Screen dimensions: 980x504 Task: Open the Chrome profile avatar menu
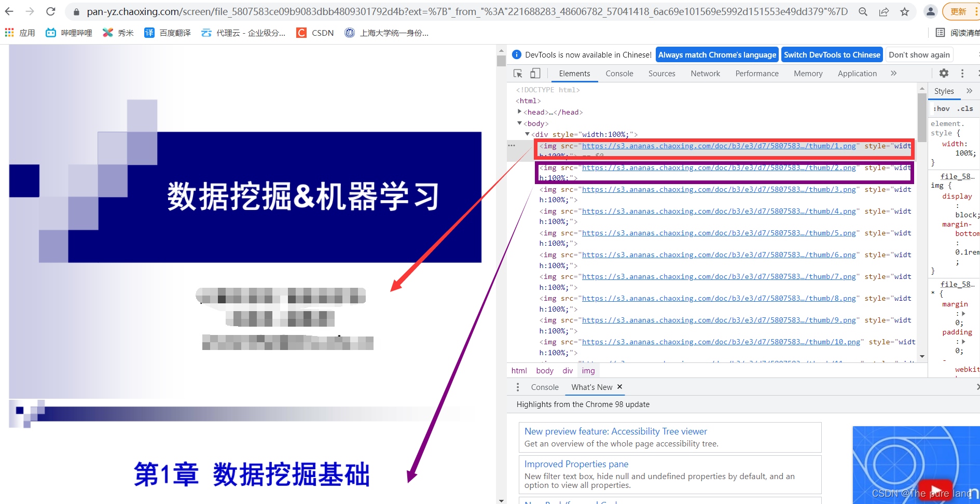click(x=931, y=11)
